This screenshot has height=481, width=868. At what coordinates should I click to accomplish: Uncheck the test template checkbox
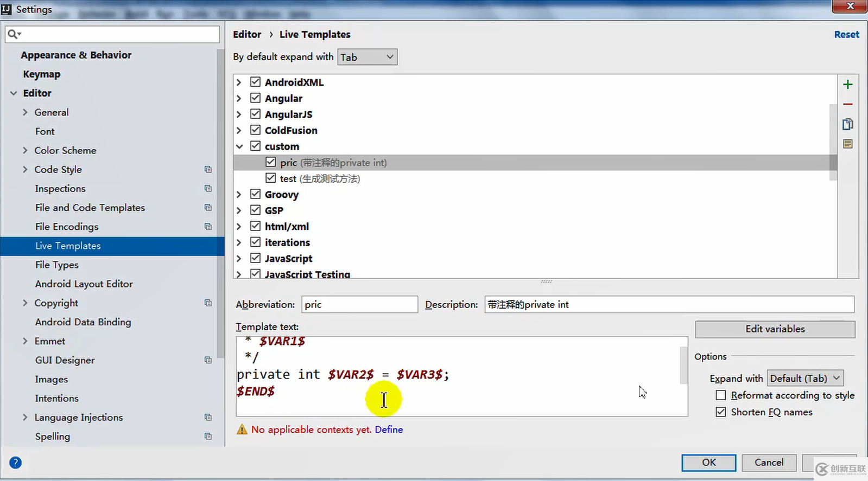tap(270, 178)
